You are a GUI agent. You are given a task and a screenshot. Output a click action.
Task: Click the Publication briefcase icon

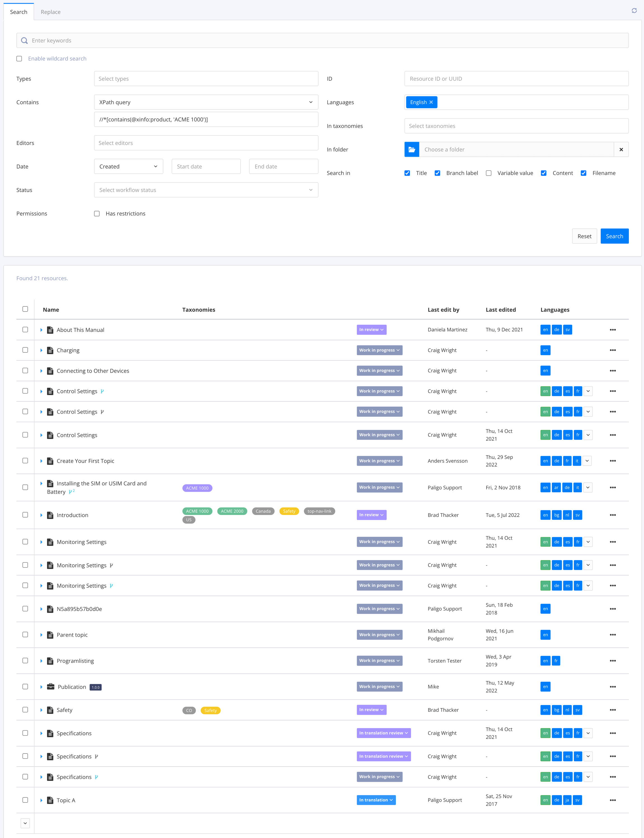[51, 687]
